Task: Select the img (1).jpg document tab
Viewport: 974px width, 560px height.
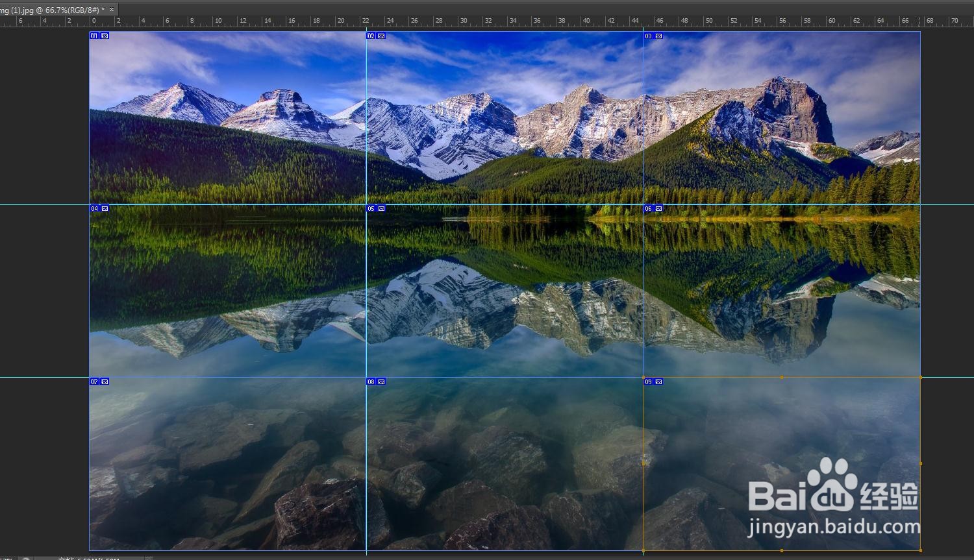Action: 53,10
